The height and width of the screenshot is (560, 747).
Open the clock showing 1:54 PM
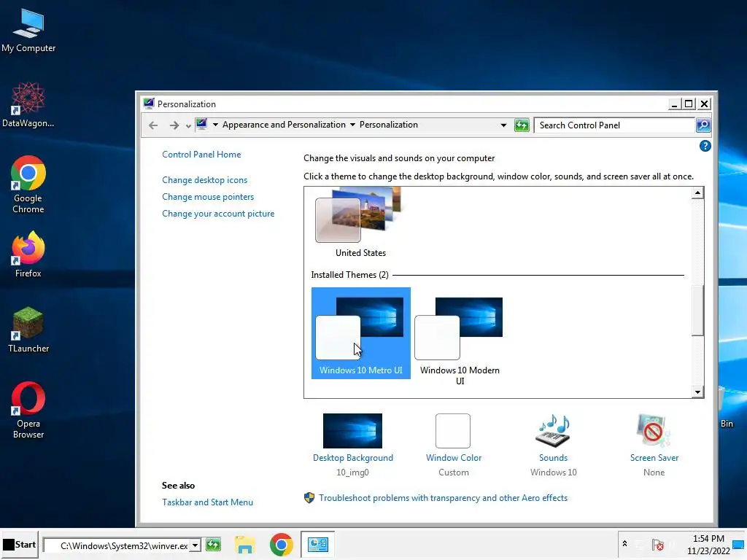(x=708, y=544)
